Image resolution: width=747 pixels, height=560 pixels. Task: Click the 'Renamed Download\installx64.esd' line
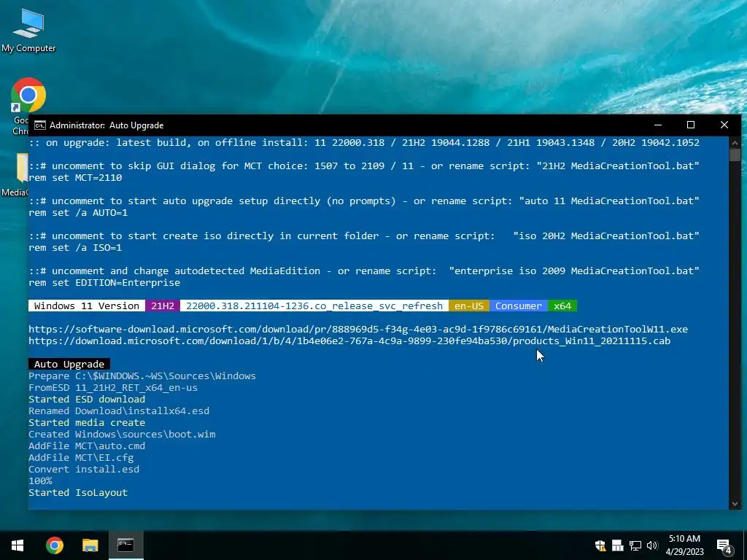(119, 411)
